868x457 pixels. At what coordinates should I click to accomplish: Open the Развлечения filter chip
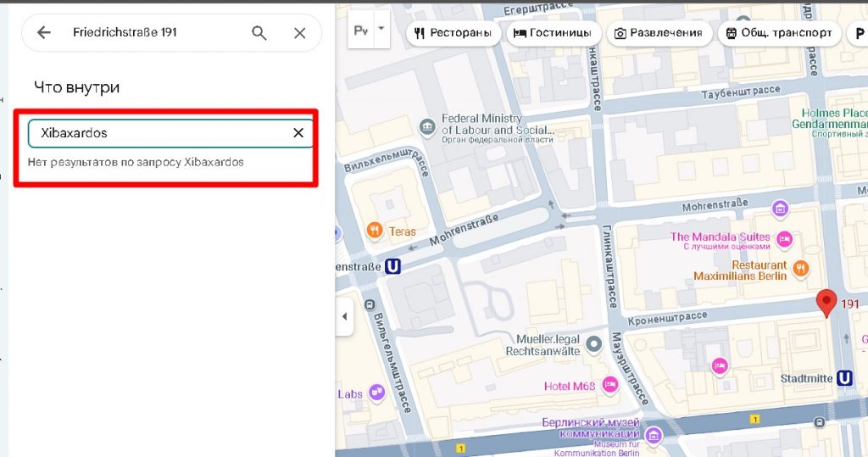(x=659, y=33)
